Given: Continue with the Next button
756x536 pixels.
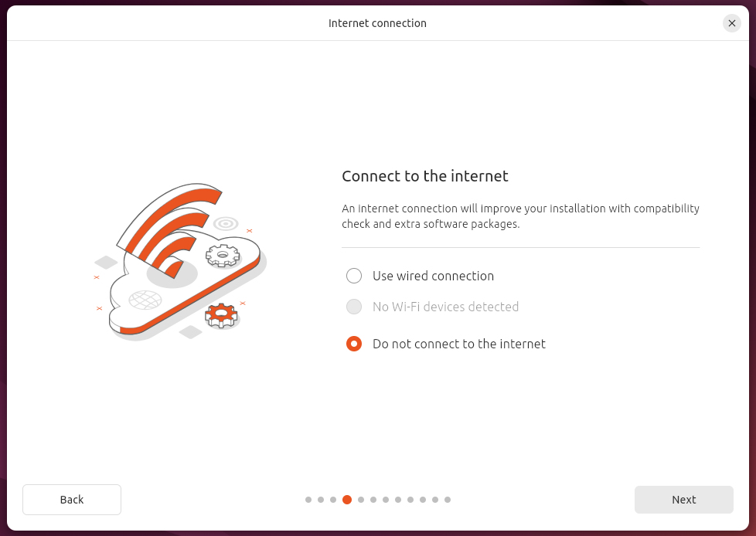Looking at the screenshot, I should 683,500.
